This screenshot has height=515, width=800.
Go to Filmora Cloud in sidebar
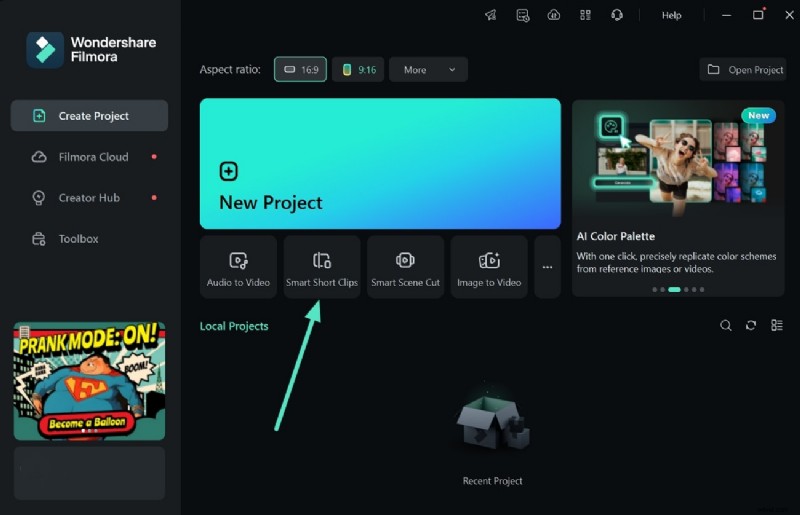[92, 157]
